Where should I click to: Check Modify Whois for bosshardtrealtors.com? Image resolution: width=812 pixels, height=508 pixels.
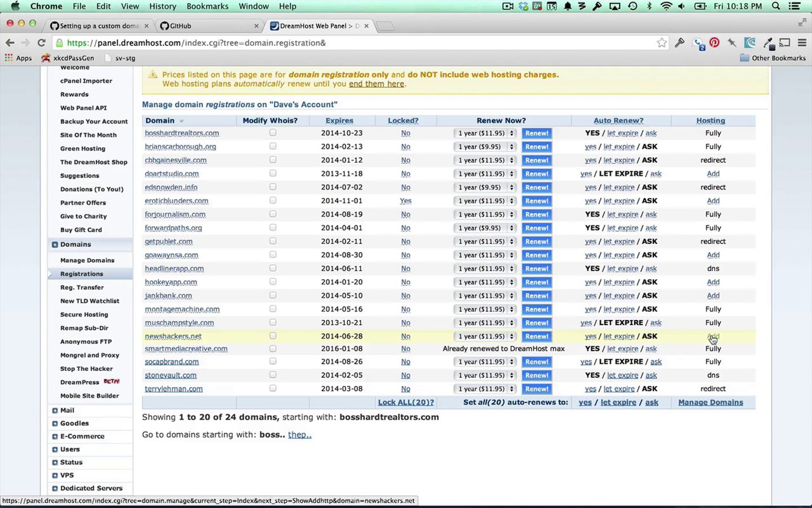tap(273, 133)
